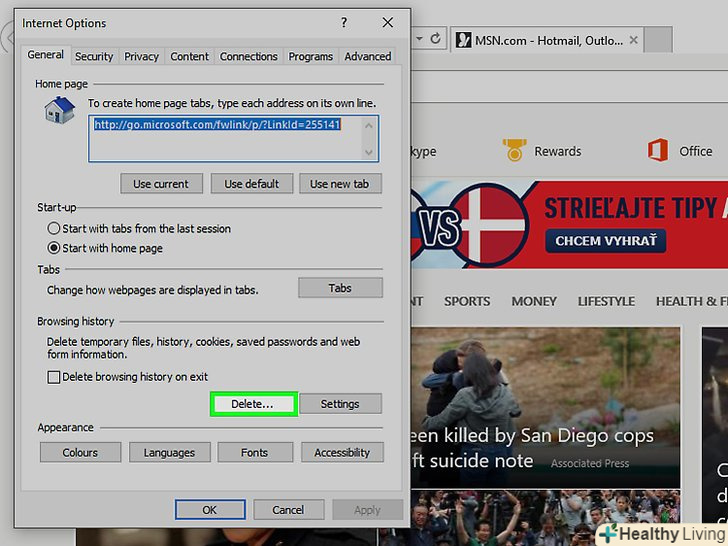The image size is (728, 546).
Task: Click the house home page icon
Action: coord(59,110)
